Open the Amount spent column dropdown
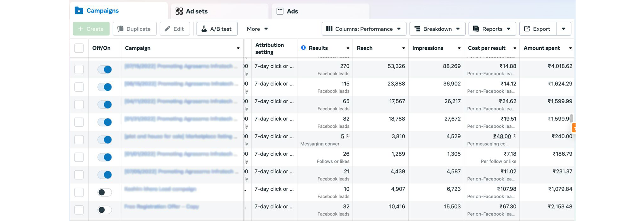The width and height of the screenshot is (644, 221). [571, 48]
